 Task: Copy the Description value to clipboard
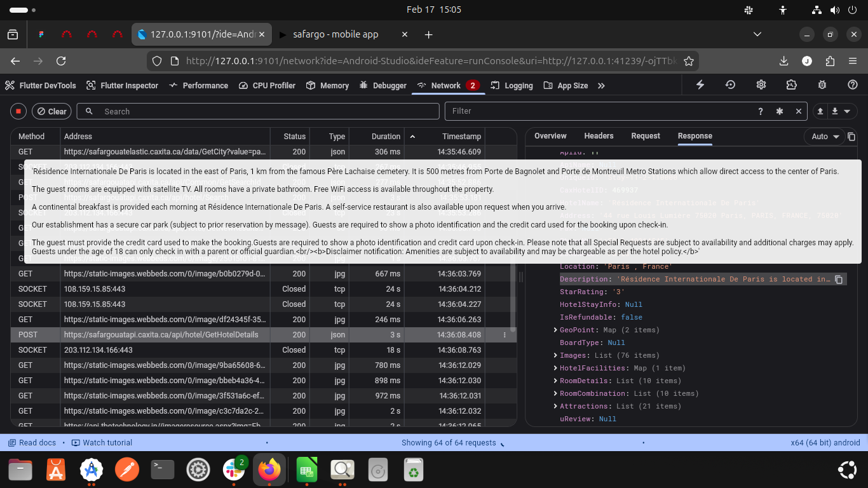click(x=839, y=280)
